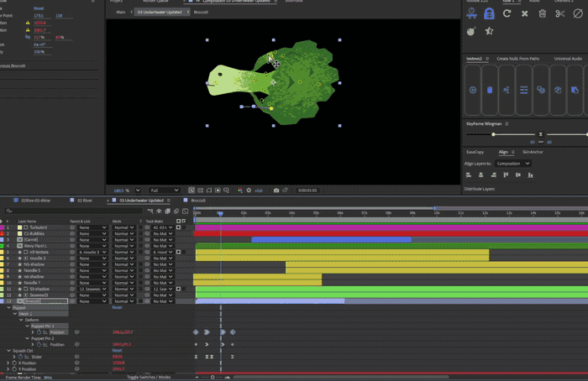Click the trash can icon in the plugin panel

543,14
